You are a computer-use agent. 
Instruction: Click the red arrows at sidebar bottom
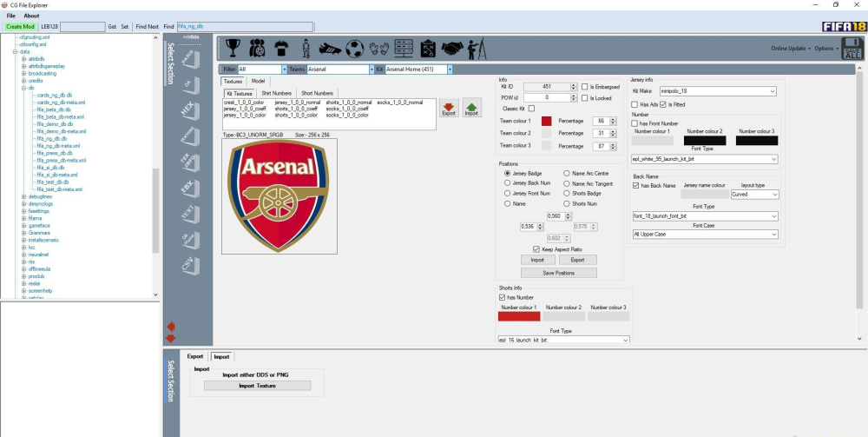pyautogui.click(x=170, y=333)
